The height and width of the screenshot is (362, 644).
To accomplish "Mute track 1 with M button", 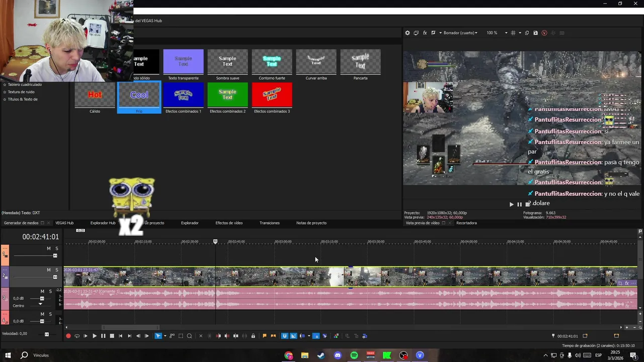I will click(49, 248).
